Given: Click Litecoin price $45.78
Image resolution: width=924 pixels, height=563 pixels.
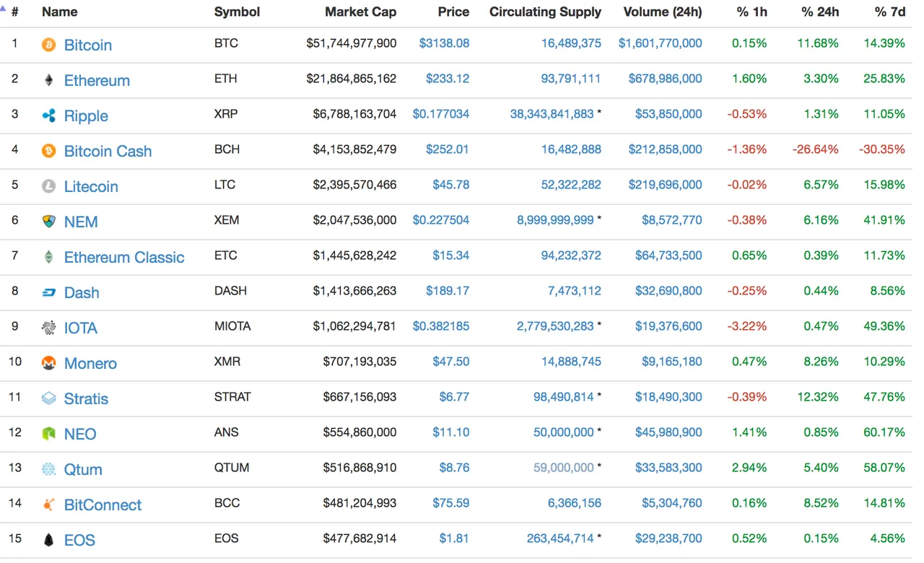Looking at the screenshot, I should point(451,185).
